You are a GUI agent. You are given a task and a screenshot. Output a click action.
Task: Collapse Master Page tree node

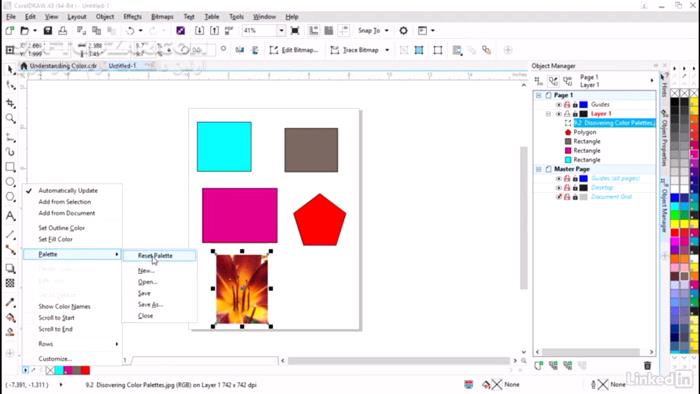click(539, 169)
